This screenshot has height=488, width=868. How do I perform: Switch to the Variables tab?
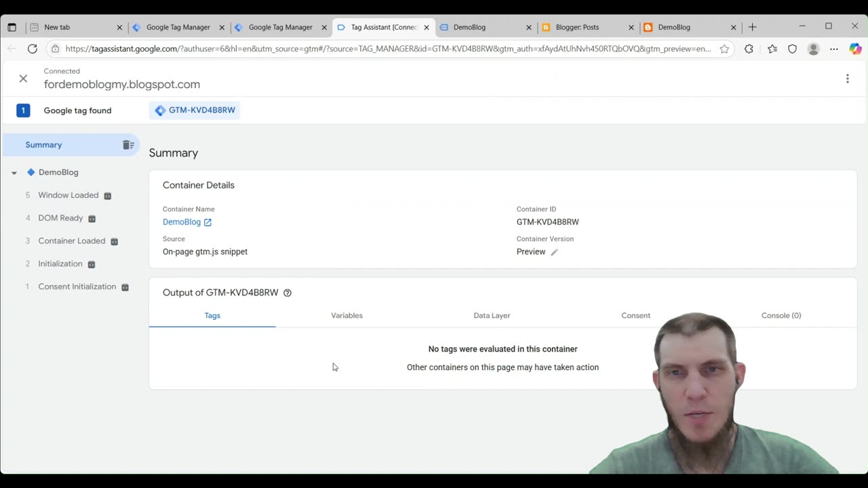(347, 316)
